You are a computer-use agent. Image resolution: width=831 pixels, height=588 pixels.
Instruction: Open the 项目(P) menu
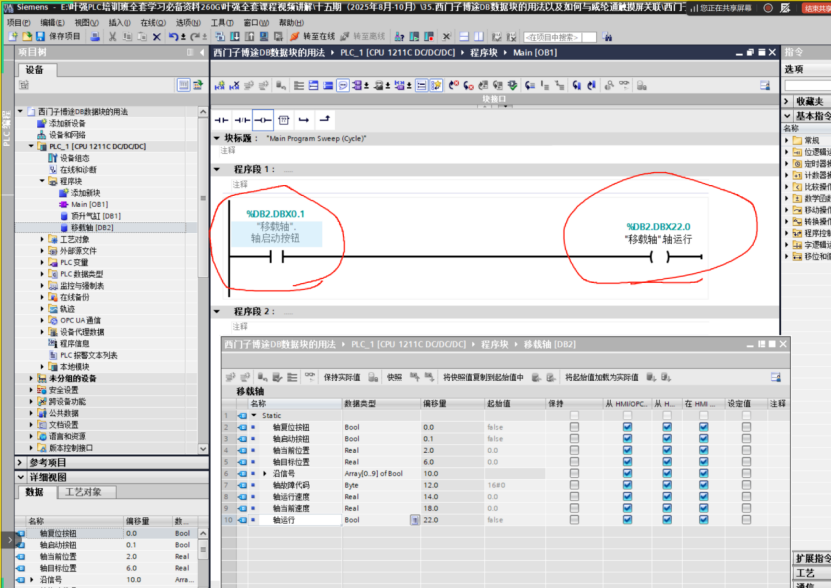(x=19, y=22)
